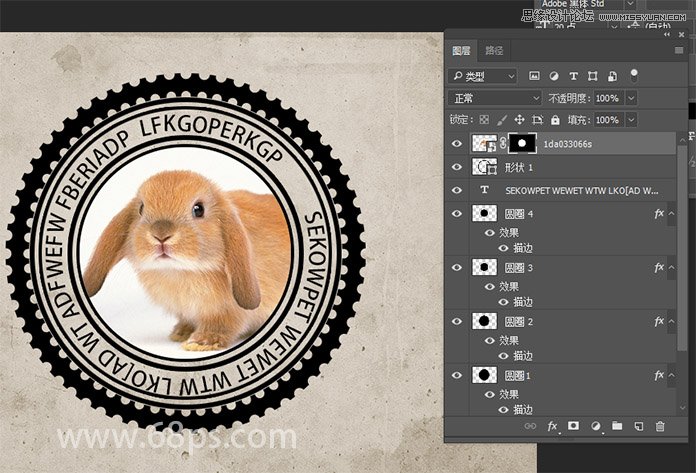Open opacity 不透明度 dropdown arrow

click(x=631, y=98)
